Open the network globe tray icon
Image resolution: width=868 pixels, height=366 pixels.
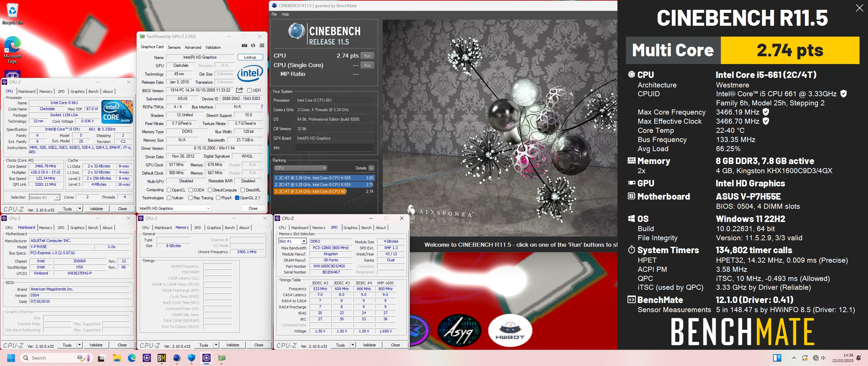[816, 358]
